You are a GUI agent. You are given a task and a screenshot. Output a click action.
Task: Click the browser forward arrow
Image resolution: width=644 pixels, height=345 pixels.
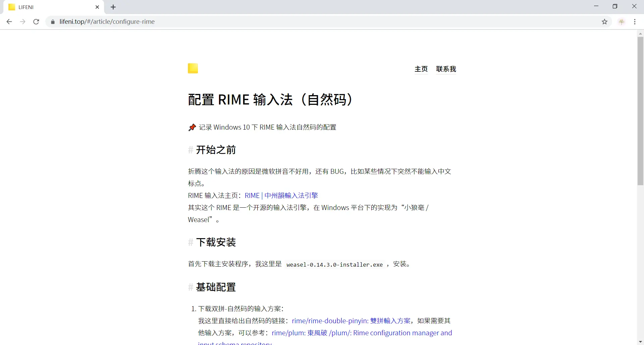[22, 21]
